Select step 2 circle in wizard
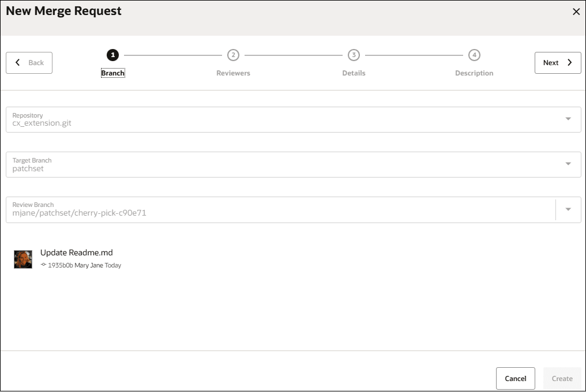The width and height of the screenshot is (586, 392). click(233, 55)
